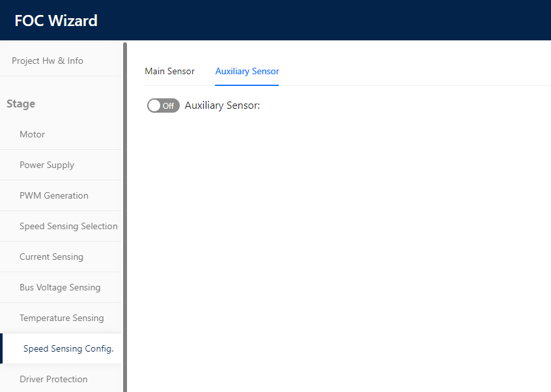Open Project Hw & Info page
This screenshot has height=392, width=551.
[48, 61]
